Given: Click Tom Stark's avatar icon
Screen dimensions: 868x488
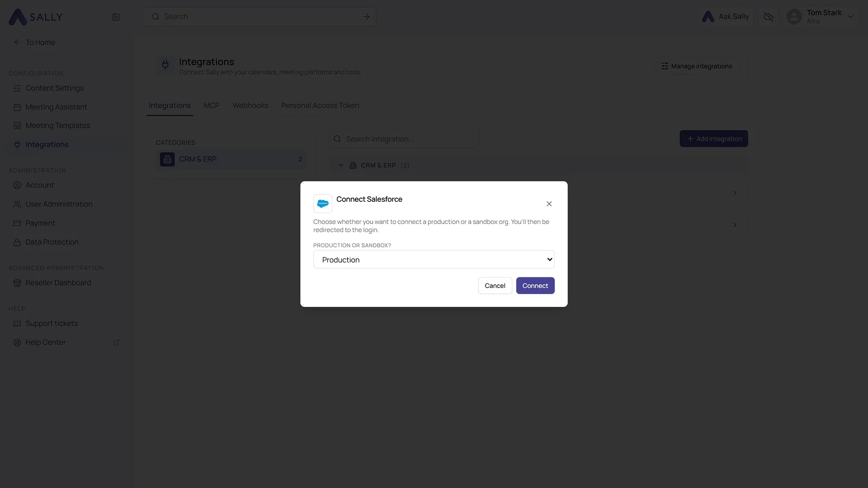Looking at the screenshot, I should point(794,17).
